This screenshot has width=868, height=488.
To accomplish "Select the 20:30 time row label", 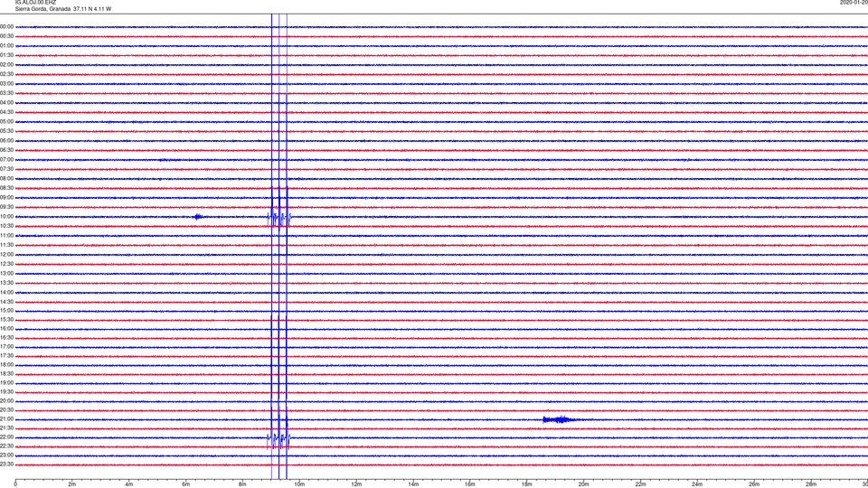I will (x=6, y=410).
